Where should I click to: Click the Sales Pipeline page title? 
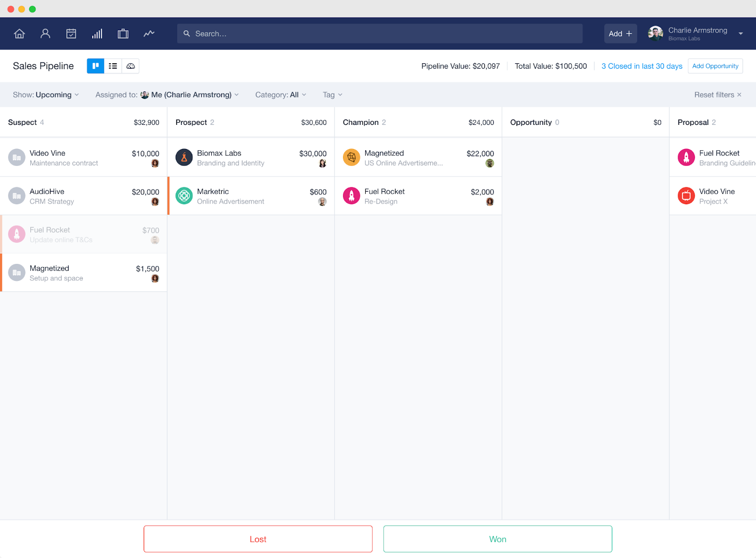pos(43,66)
